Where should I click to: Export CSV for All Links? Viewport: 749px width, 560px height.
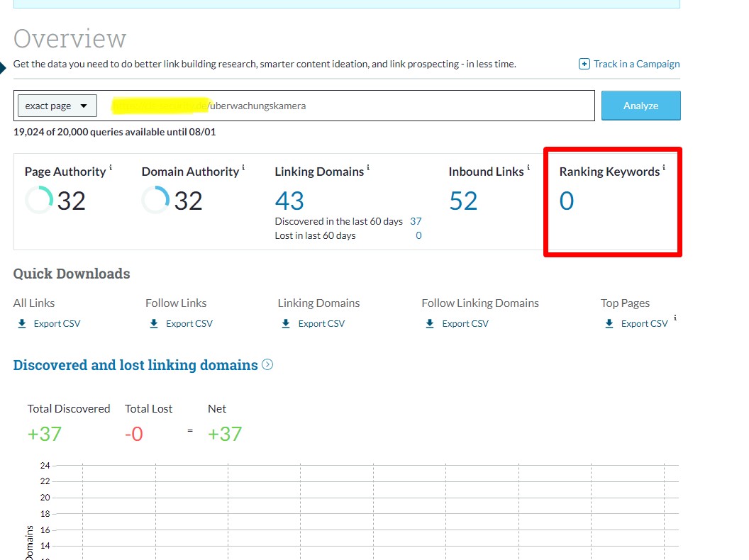(57, 324)
